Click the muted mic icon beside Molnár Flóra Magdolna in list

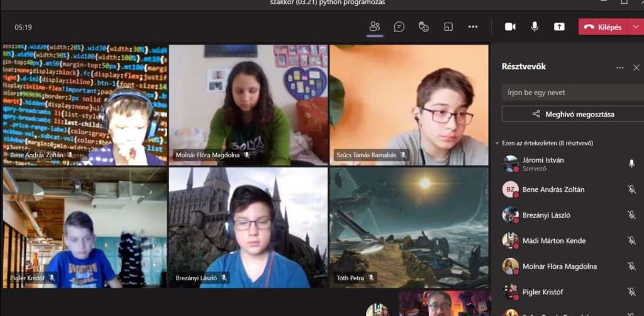[631, 266]
